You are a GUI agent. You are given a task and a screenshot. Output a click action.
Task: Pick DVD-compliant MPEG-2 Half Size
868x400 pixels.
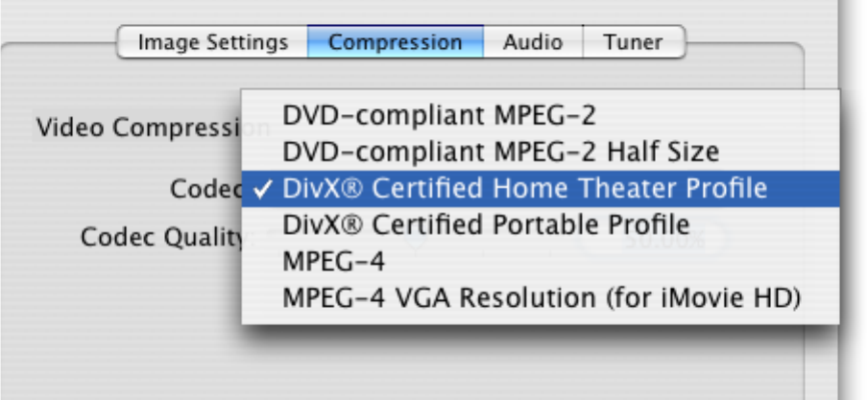[500, 152]
